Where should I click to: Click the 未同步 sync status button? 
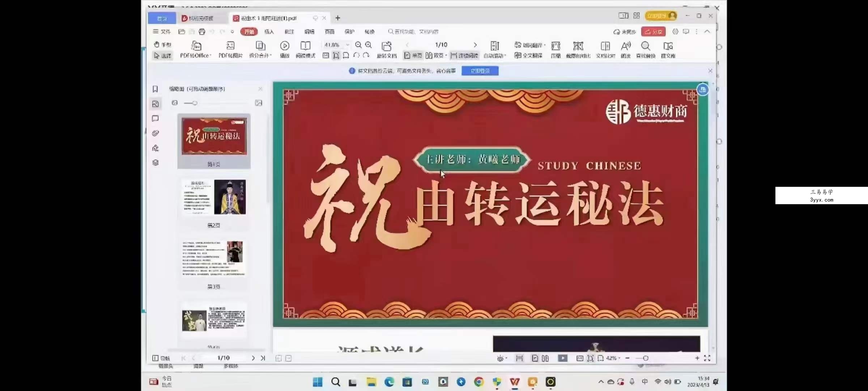pos(625,31)
